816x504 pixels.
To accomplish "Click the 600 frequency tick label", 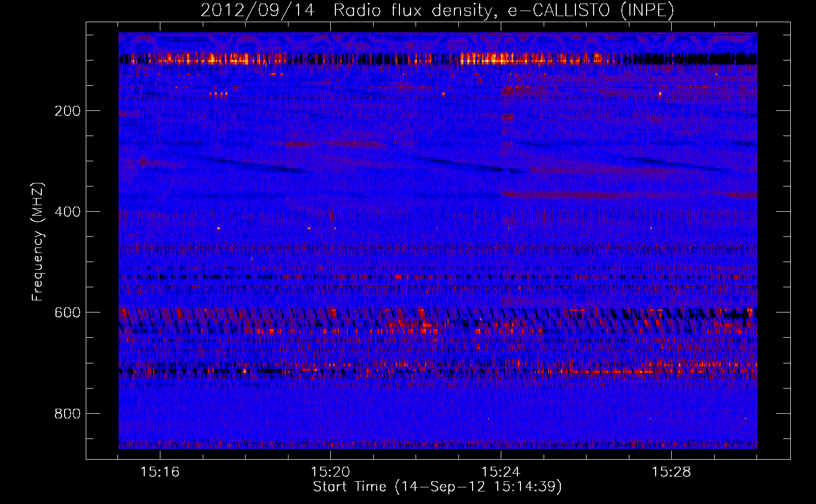I will click(x=68, y=312).
